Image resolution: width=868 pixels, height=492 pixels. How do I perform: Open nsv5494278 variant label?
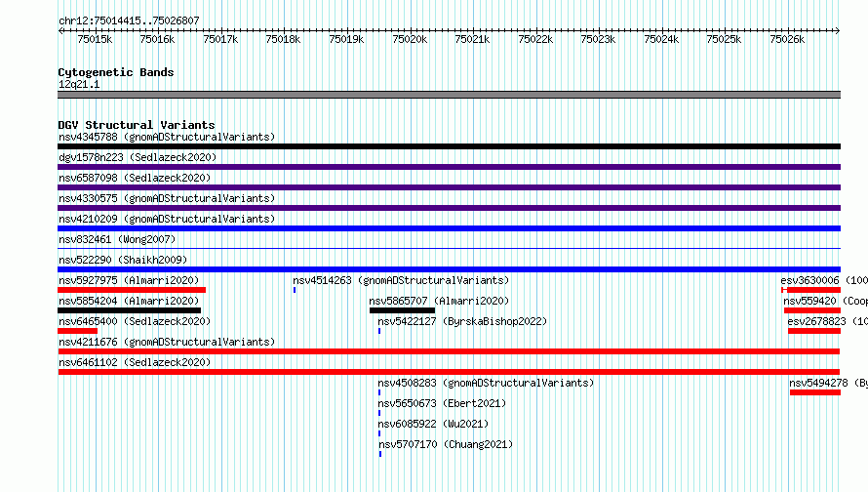[828, 383]
